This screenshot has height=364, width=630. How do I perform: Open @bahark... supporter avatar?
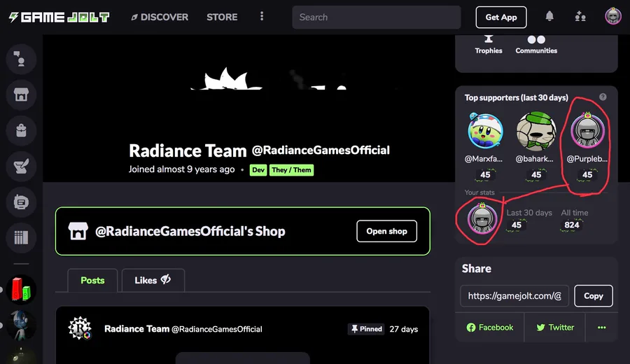click(536, 131)
